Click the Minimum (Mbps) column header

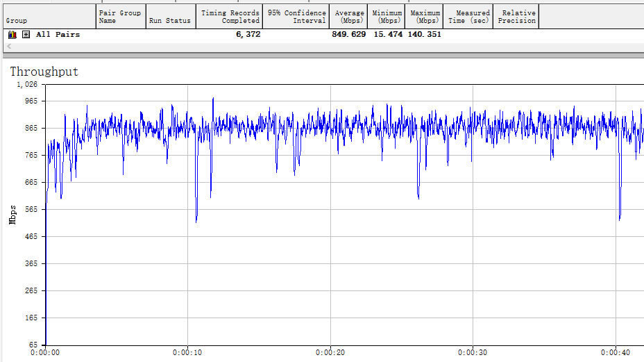point(387,17)
